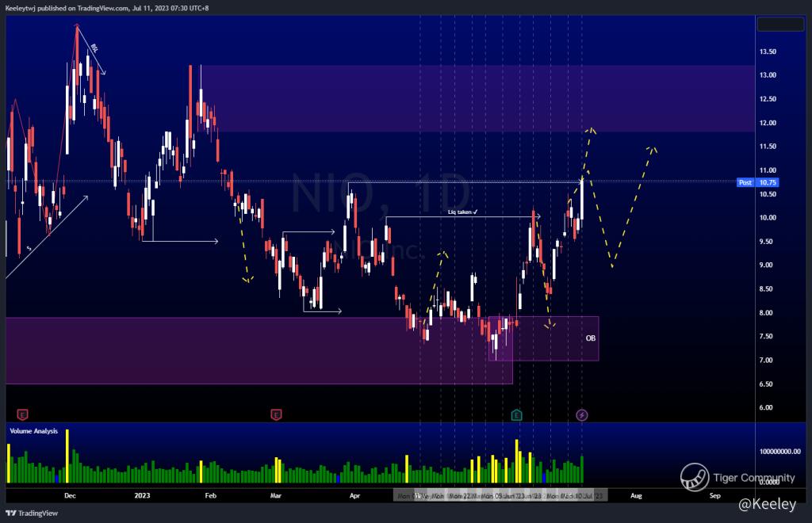Click the 7.00 price axis label
Viewport: 812px width, 523px height.
765,360
